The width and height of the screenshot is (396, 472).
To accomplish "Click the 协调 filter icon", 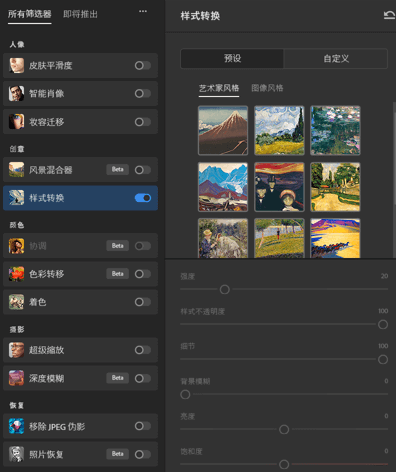I will coord(16,246).
